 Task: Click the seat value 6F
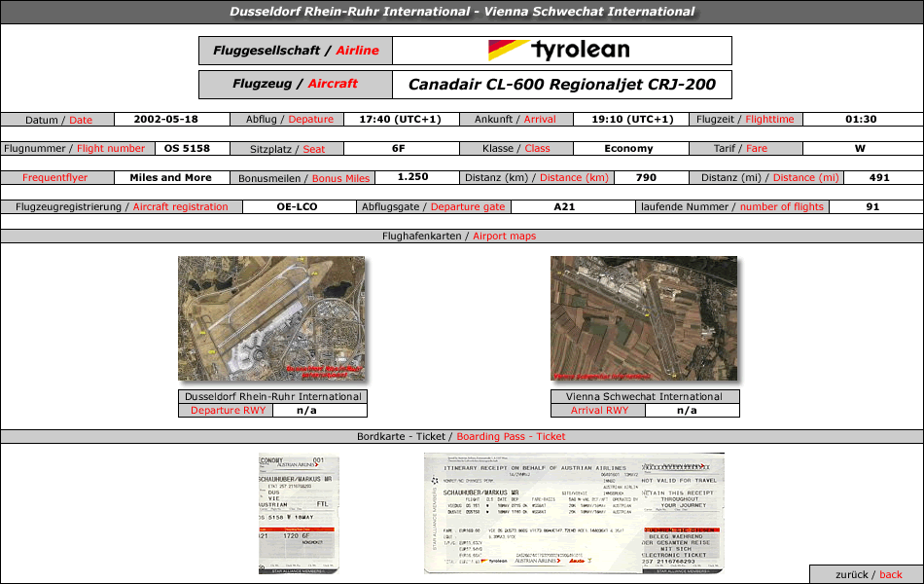399,149
